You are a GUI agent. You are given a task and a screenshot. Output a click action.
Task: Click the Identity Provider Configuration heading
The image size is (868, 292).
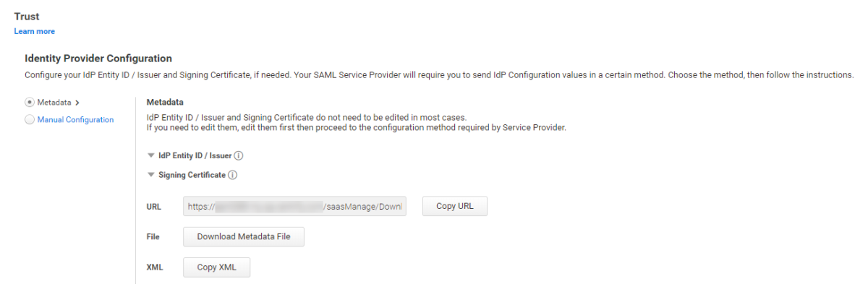point(98,58)
